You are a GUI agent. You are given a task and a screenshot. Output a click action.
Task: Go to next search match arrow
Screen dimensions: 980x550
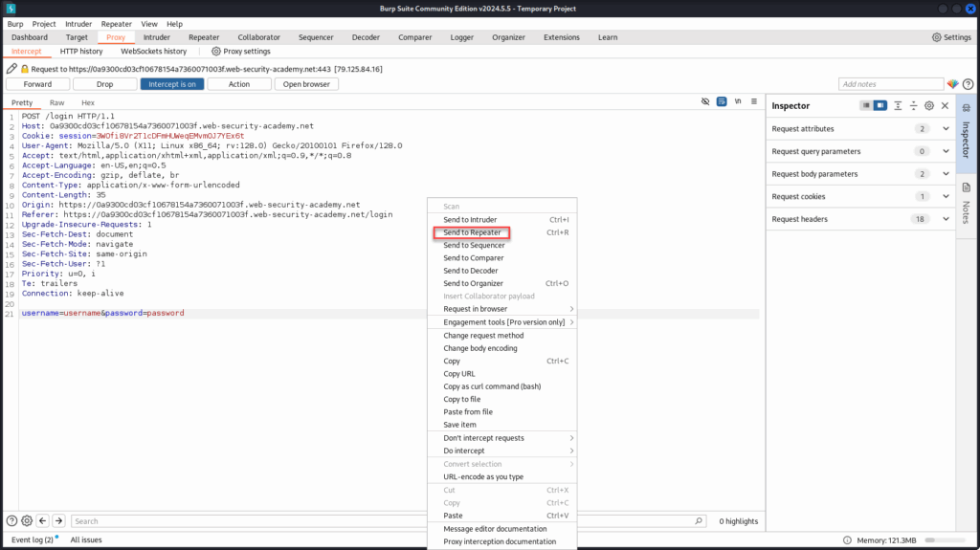(x=58, y=520)
